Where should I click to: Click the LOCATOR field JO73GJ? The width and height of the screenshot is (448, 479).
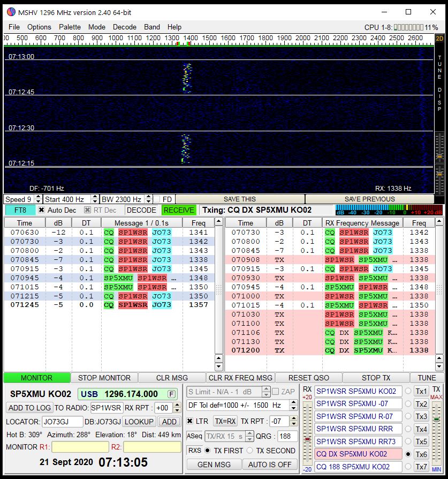(x=62, y=422)
